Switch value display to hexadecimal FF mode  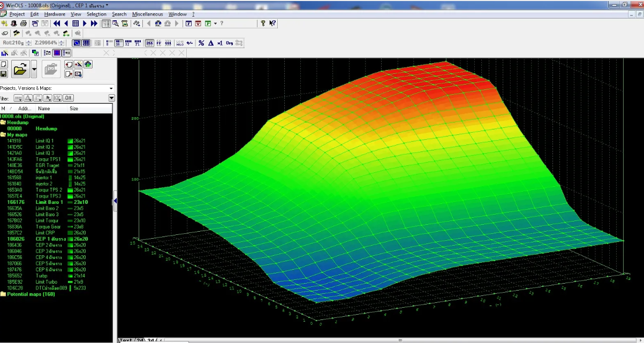pyautogui.click(x=160, y=43)
